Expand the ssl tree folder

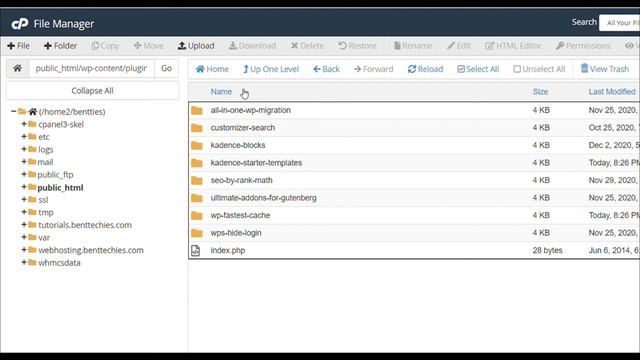[x=24, y=199]
